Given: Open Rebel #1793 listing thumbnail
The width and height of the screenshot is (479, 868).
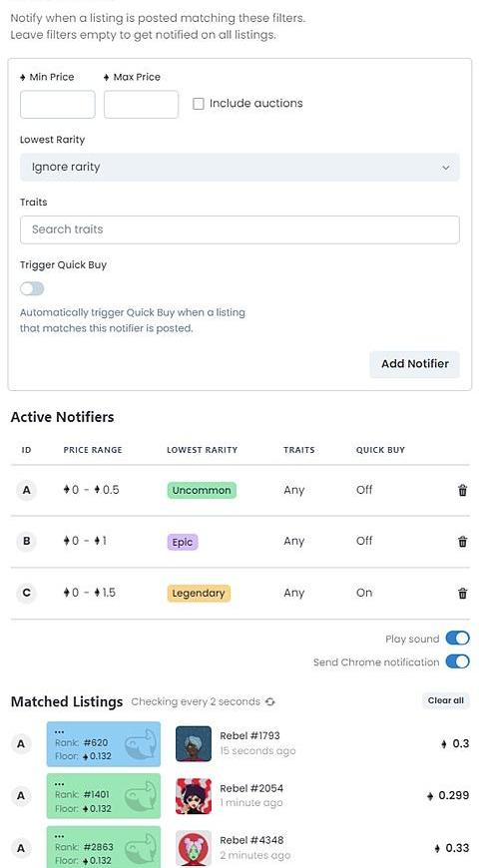Looking at the screenshot, I should (x=194, y=744).
